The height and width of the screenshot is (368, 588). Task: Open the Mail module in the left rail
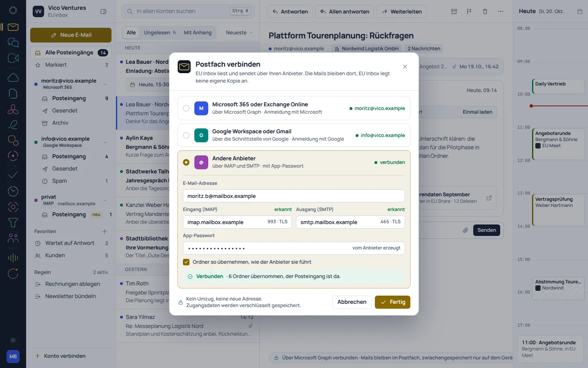[13, 27]
